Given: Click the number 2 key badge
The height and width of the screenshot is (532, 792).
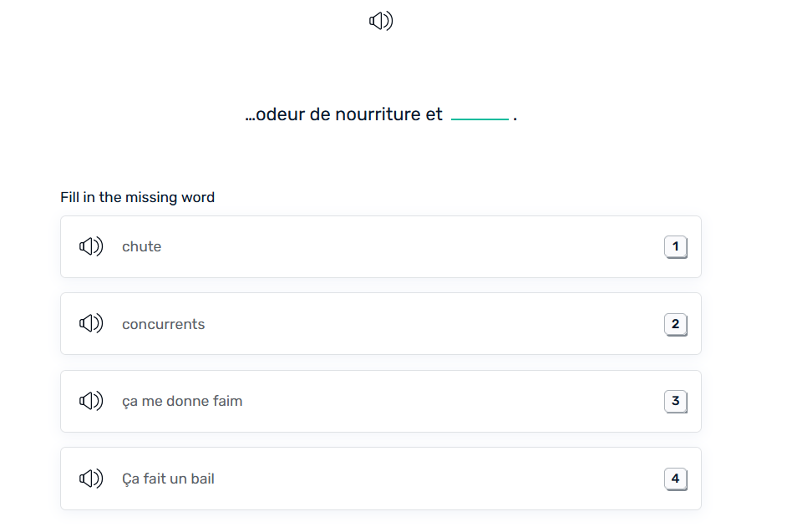Looking at the screenshot, I should click(675, 324).
